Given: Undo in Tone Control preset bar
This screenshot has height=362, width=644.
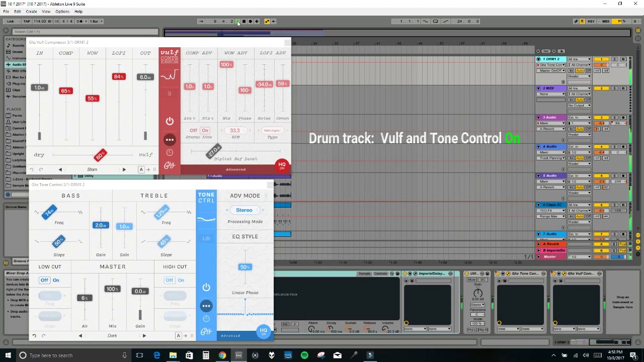Looking at the screenshot, I should click(34, 336).
